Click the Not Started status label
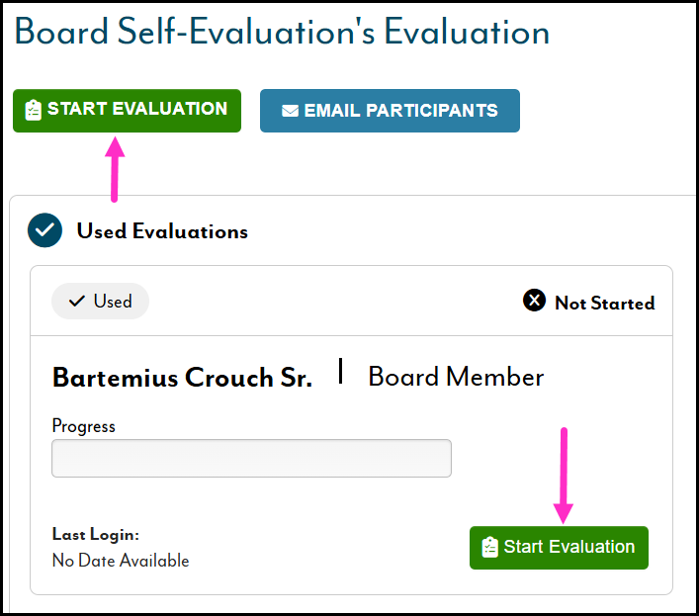The height and width of the screenshot is (616, 699). (604, 304)
